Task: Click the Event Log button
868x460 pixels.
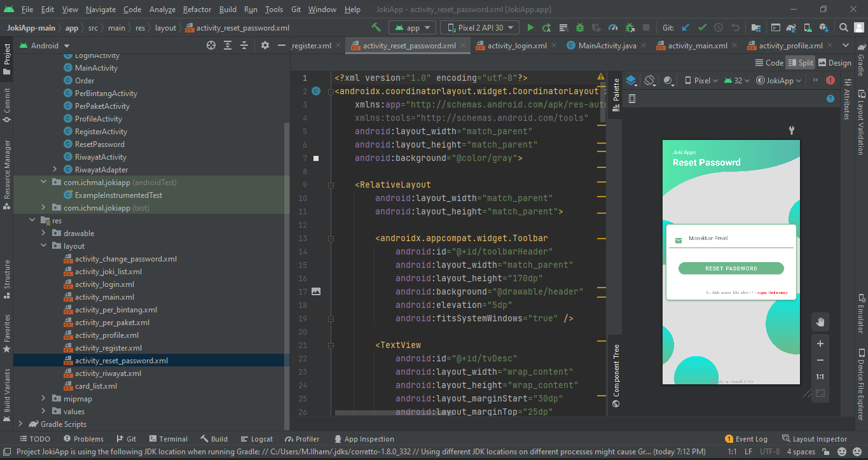Action: [746, 439]
